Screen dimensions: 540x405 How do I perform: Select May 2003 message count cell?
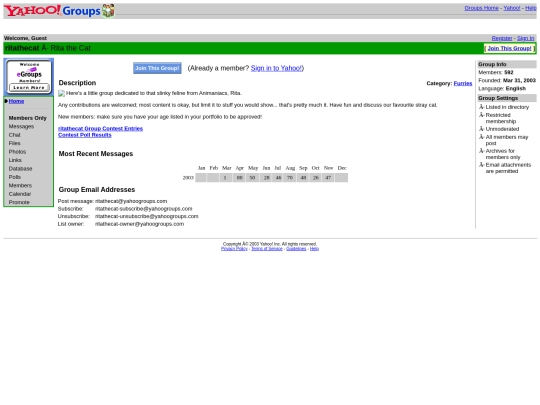[252, 178]
